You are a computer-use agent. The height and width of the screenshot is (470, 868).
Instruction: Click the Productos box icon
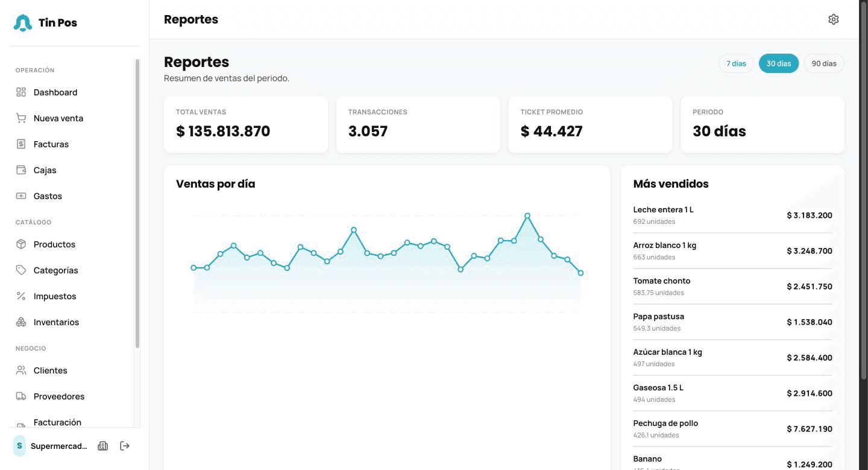tap(21, 244)
